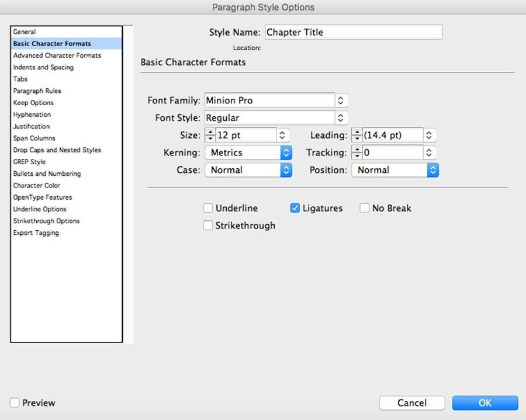Open the Font Style dropdown

[x=341, y=117]
